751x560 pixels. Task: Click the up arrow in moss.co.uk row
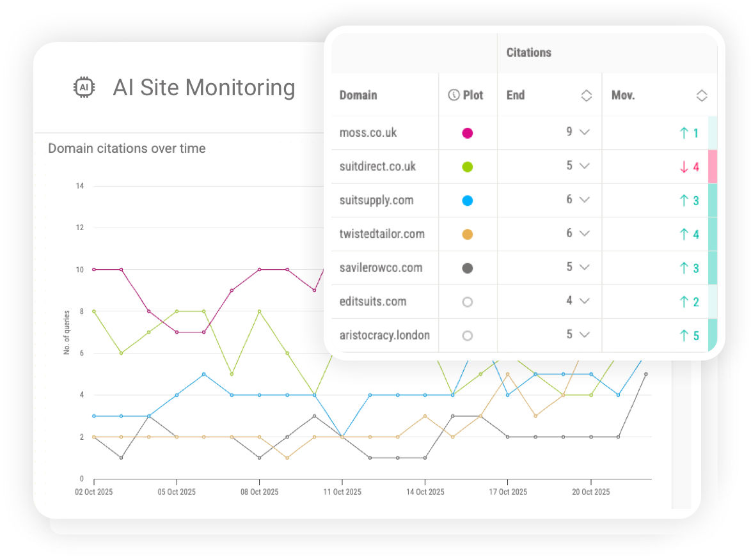[684, 133]
